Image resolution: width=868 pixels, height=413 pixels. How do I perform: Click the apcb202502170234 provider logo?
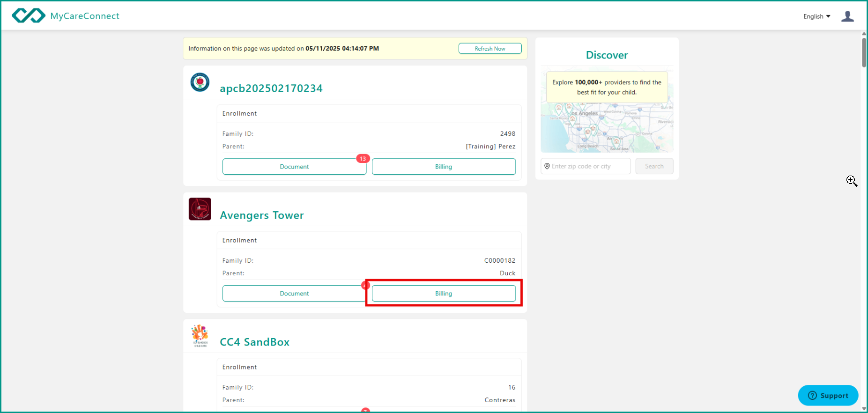click(x=200, y=82)
